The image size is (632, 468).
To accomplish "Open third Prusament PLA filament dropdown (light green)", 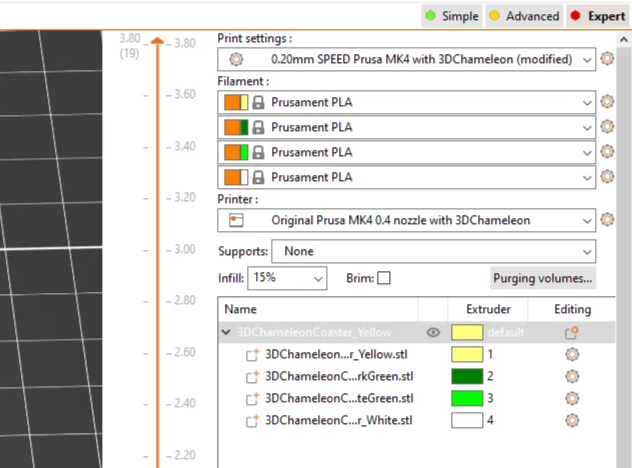I will 407,152.
